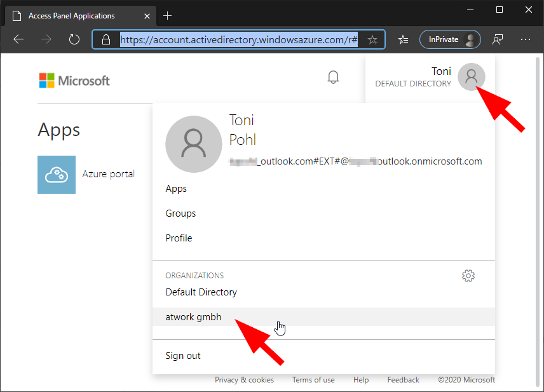Switch to atwork gmbh organization
The width and height of the screenshot is (544, 392).
pos(194,317)
